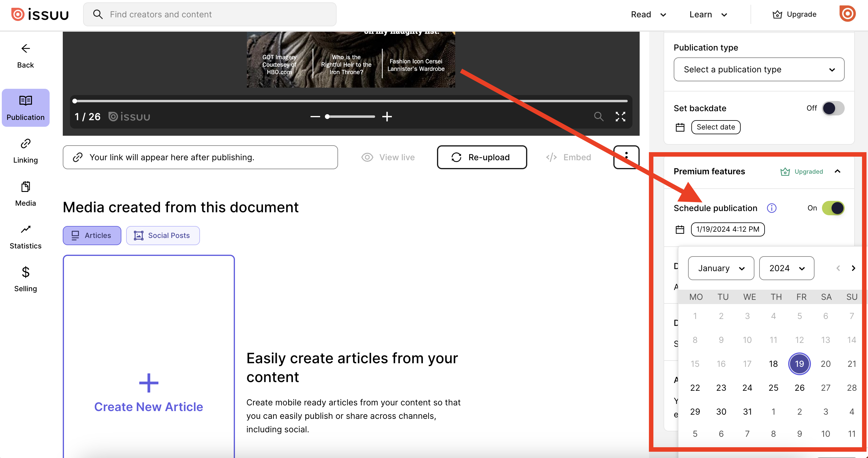Choose January 28 in the calendar
This screenshot has width=868, height=458.
[x=852, y=388]
